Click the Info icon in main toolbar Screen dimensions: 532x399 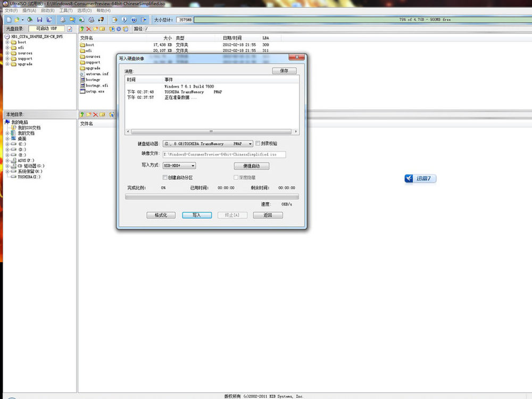coord(124,20)
